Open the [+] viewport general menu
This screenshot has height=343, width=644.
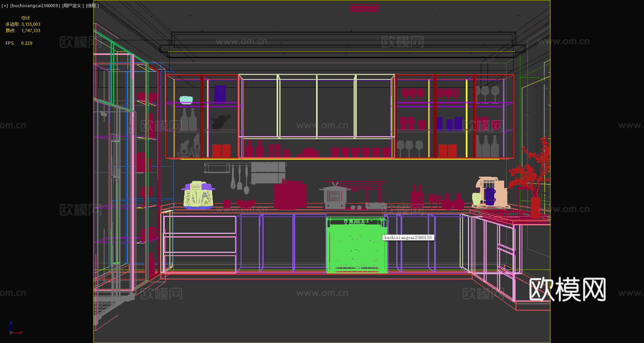tap(5, 6)
